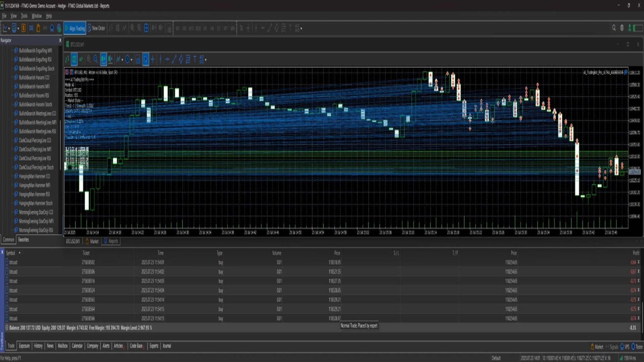Click the search magnifier icon at top right
This screenshot has width=644, height=362.
click(x=614, y=28)
